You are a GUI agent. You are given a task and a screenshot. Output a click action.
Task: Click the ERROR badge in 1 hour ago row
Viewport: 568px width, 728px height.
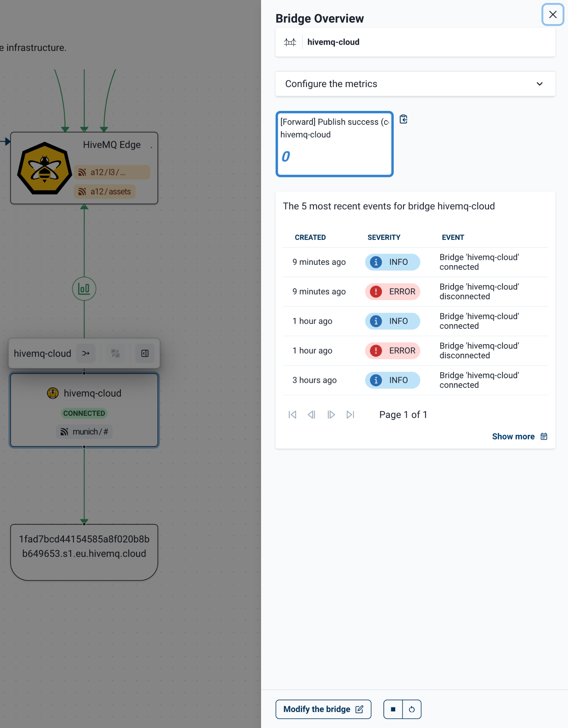(392, 350)
